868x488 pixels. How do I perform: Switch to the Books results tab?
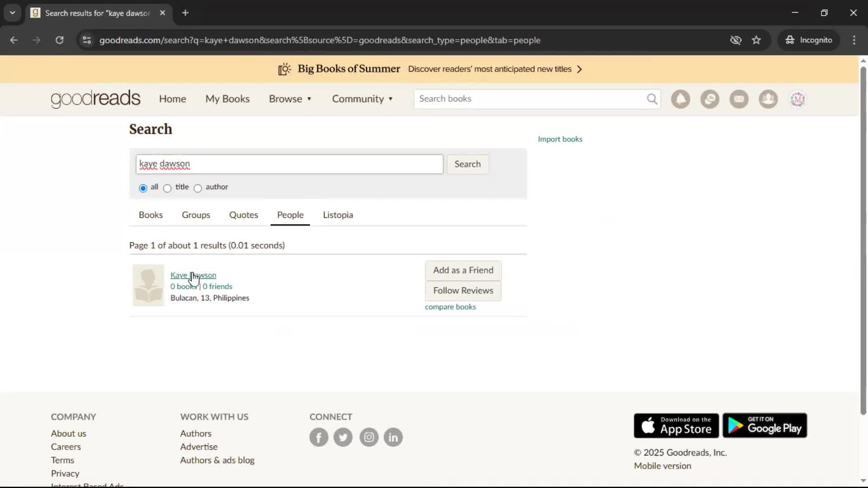(151, 215)
